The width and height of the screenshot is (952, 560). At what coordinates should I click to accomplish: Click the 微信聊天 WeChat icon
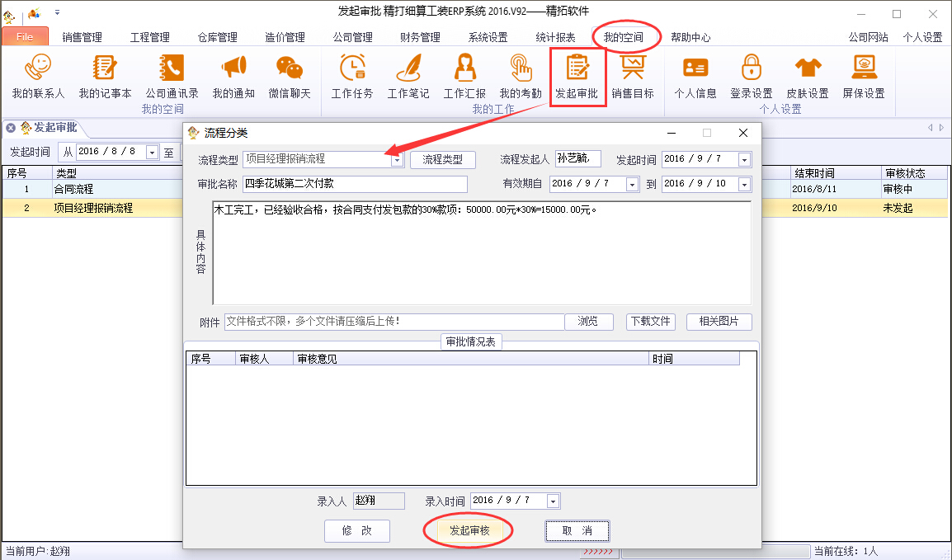[x=289, y=68]
